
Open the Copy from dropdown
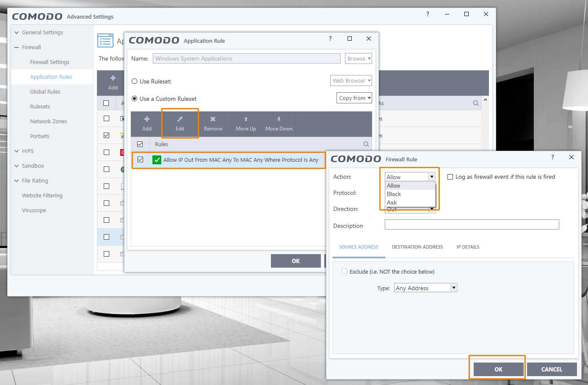354,98
